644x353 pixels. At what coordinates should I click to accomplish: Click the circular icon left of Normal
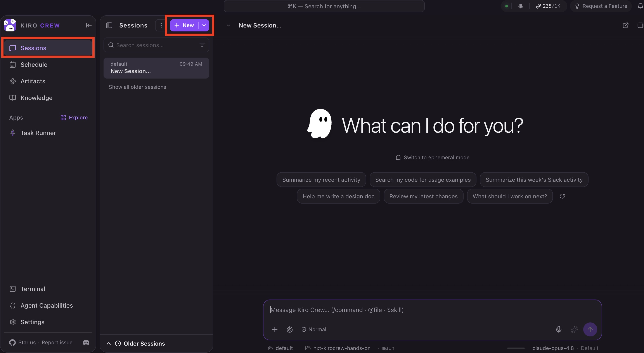289,329
